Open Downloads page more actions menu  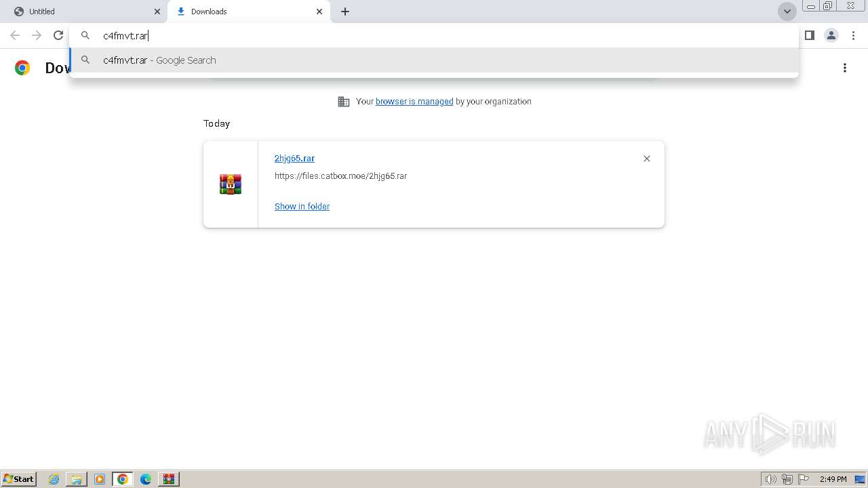coord(845,68)
